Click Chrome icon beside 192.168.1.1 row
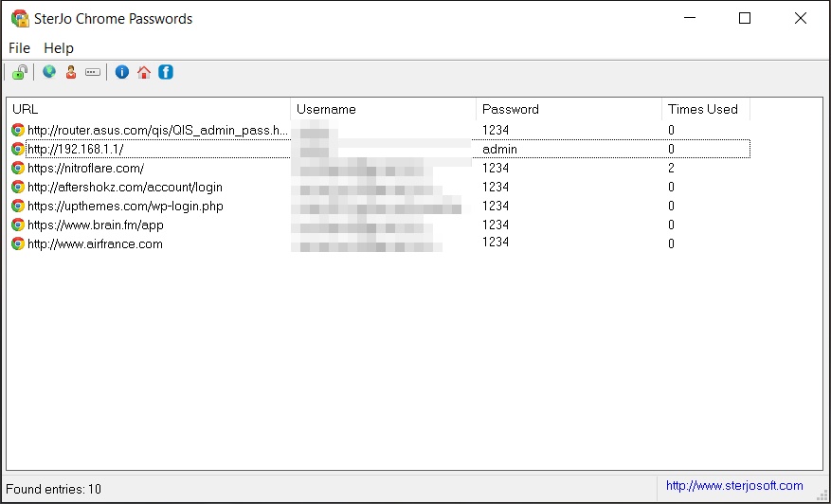The height and width of the screenshot is (504, 831). (x=18, y=149)
